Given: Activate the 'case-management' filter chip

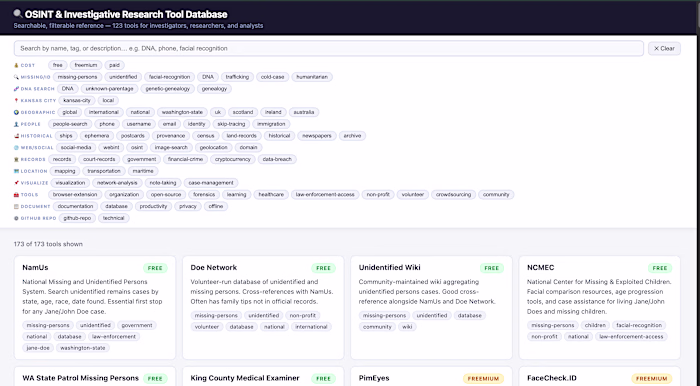Looking at the screenshot, I should [x=211, y=183].
